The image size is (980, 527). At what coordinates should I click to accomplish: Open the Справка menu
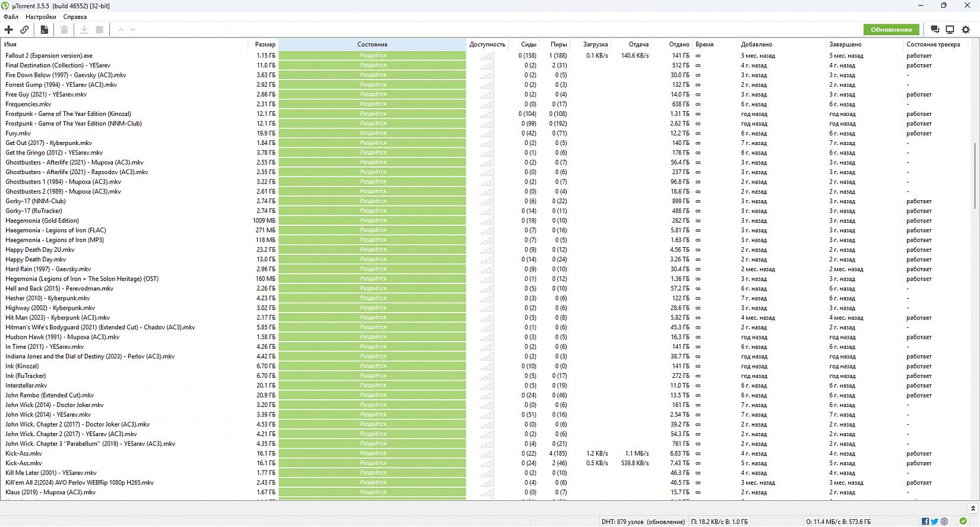coord(75,17)
